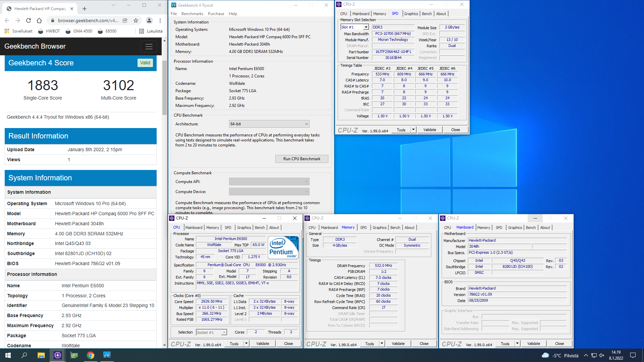Open muted volume tray icon
This screenshot has height=362, width=644.
602,356
